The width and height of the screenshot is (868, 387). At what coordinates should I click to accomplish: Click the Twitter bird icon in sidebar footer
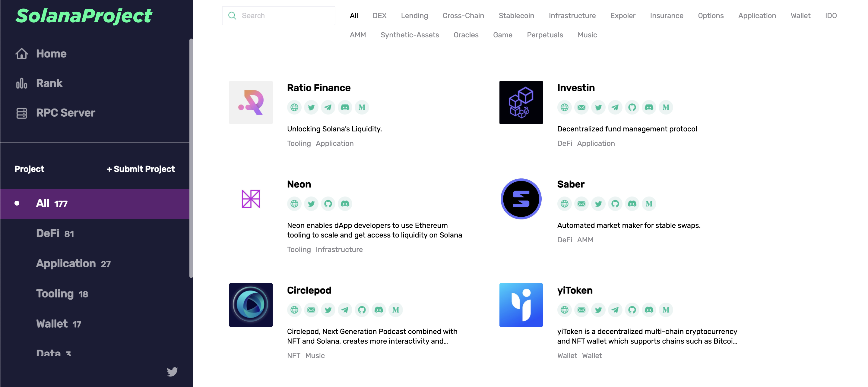coord(172,372)
